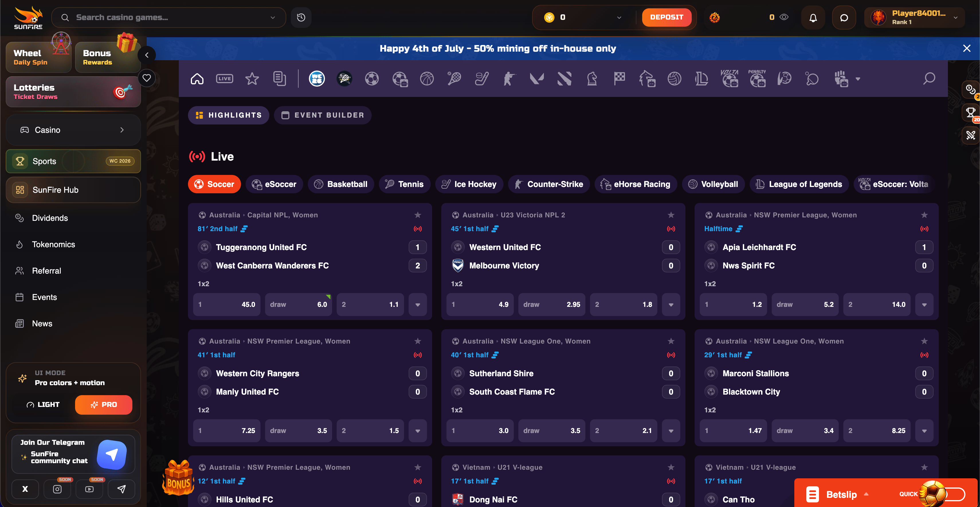This screenshot has height=507, width=980.
Task: Select the ice hockey icon in toolbar
Action: [482, 79]
